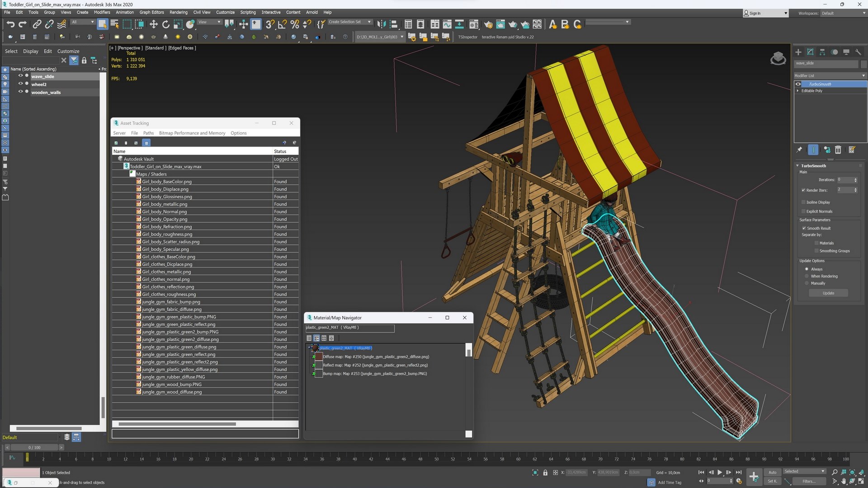
Task: Click the Maximize Viewport Toggle icon
Action: pyautogui.click(x=862, y=482)
